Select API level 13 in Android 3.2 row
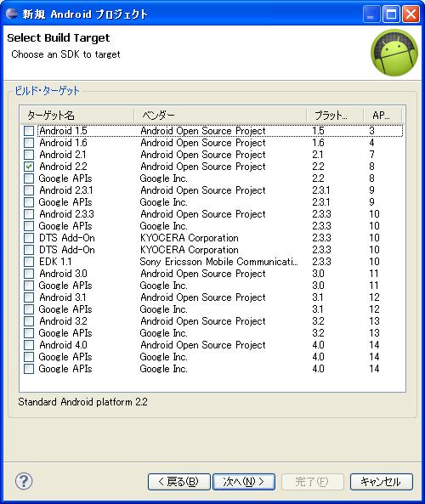Image resolution: width=425 pixels, height=504 pixels. [374, 321]
